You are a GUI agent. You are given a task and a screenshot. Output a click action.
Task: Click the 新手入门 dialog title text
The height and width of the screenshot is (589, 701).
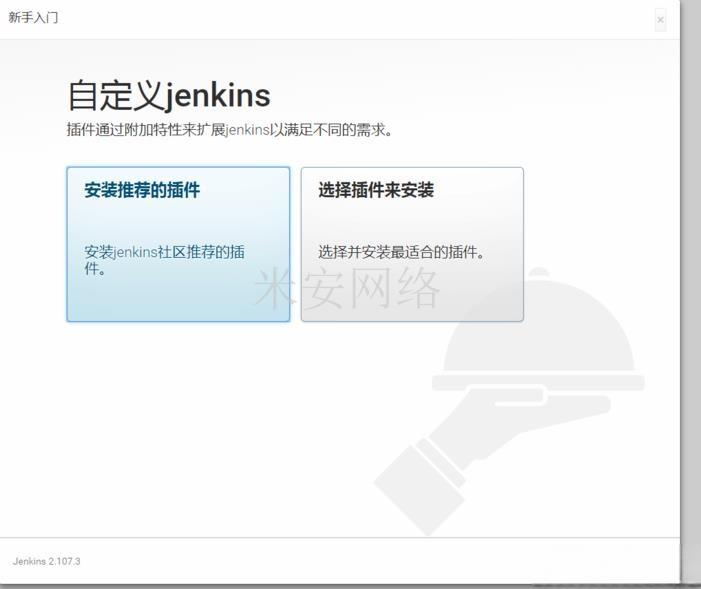[33, 17]
